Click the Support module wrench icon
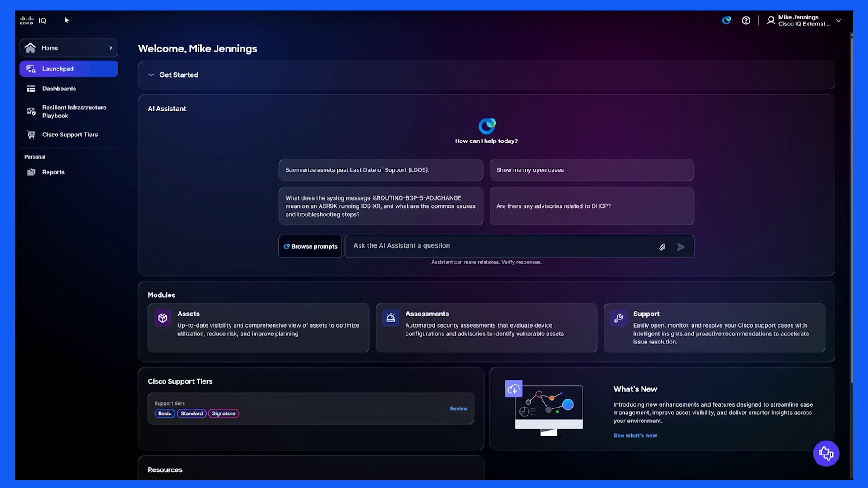This screenshot has height=488, width=868. click(618, 318)
